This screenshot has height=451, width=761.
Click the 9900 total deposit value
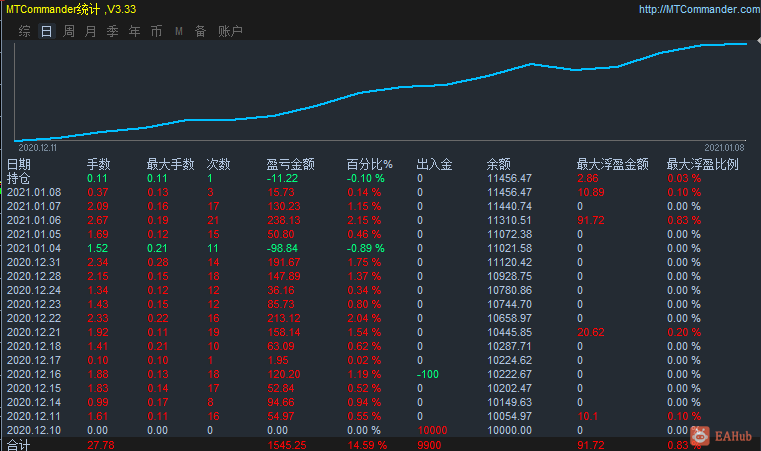[x=430, y=445]
